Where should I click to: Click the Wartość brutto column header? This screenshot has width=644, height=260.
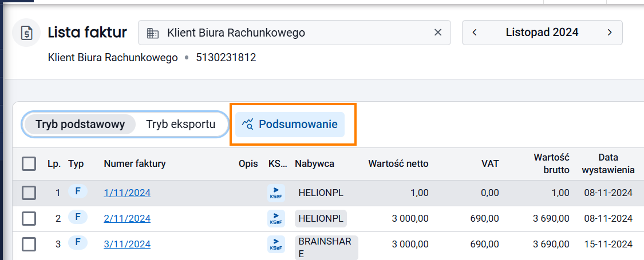pos(552,163)
